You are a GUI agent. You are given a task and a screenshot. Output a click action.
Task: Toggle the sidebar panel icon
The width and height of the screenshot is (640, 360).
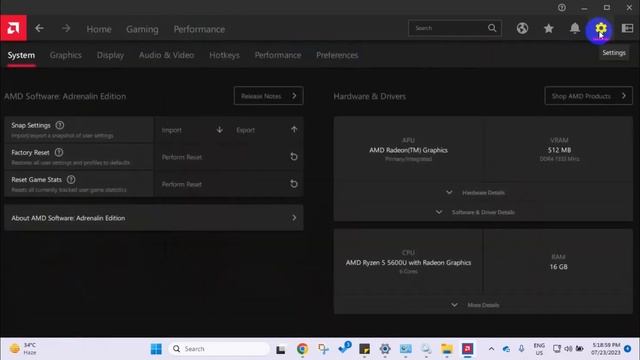coord(627,28)
